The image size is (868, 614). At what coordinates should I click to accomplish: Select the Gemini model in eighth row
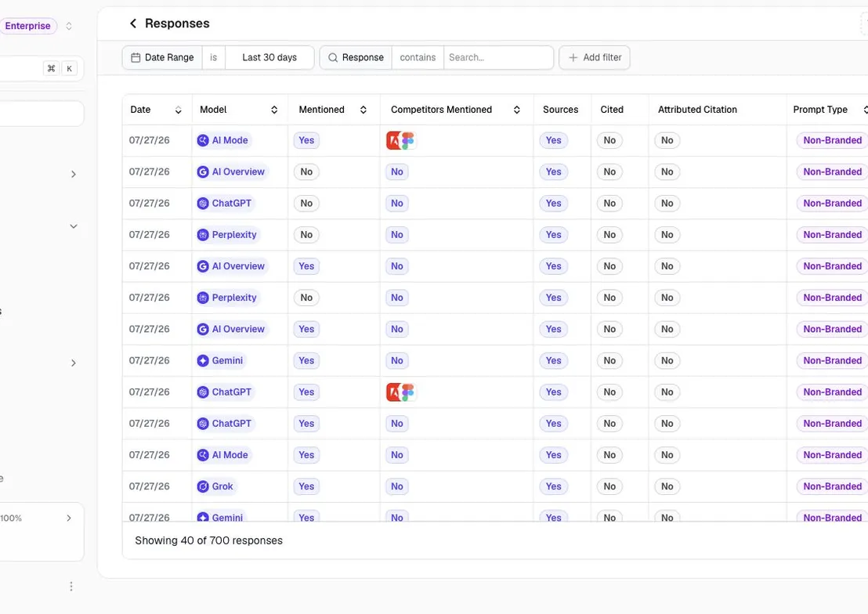click(x=222, y=361)
